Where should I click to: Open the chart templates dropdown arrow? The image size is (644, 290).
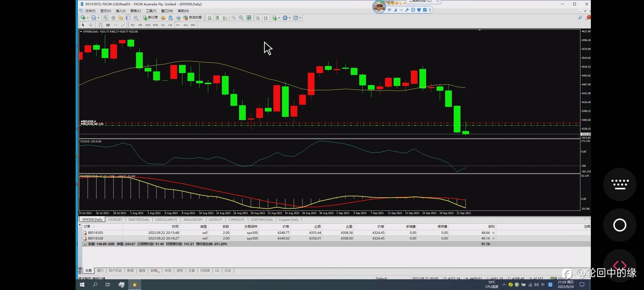tap(300, 18)
